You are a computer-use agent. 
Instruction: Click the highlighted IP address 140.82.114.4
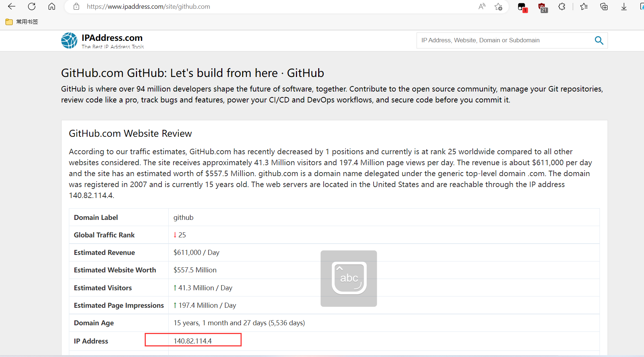point(193,341)
